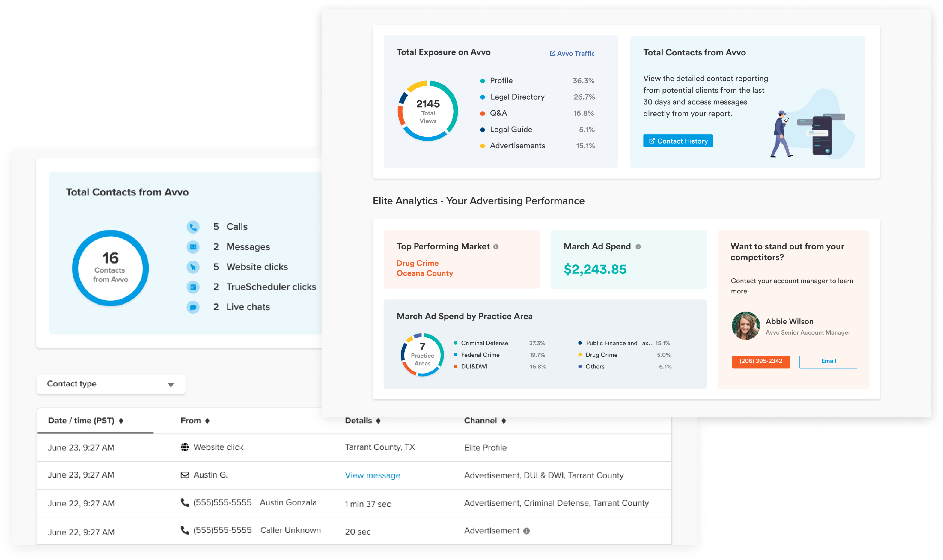The image size is (943, 560).
Task: Click info icon beside Advertisement channel
Action: pyautogui.click(x=527, y=531)
